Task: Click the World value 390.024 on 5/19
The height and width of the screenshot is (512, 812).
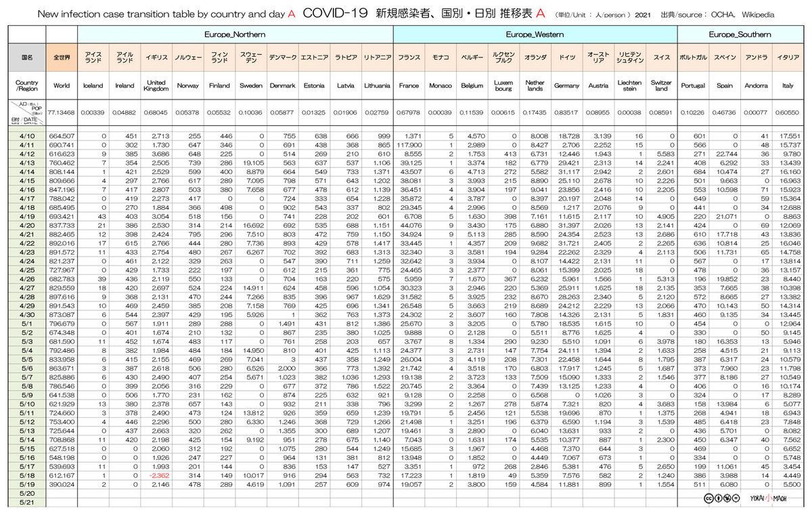Action: 62,484
